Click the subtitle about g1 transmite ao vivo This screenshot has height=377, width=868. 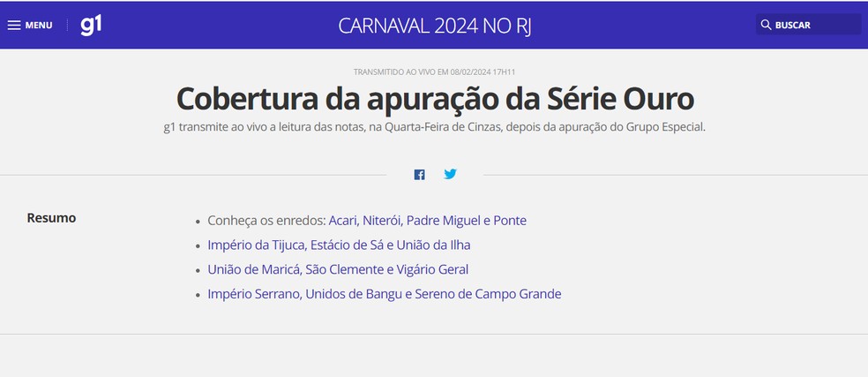tap(435, 127)
